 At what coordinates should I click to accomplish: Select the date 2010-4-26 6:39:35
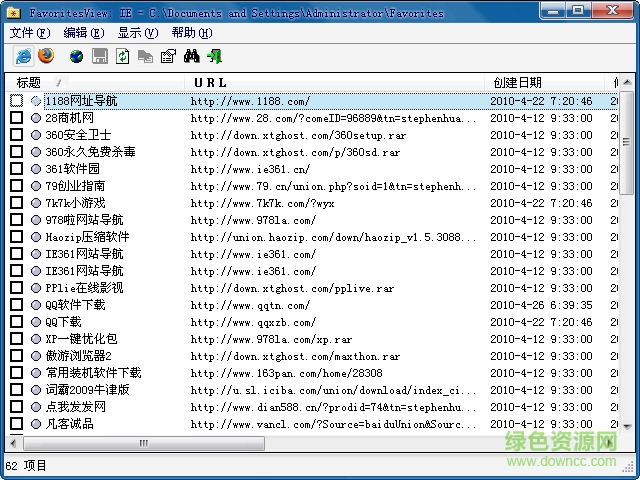tap(541, 305)
